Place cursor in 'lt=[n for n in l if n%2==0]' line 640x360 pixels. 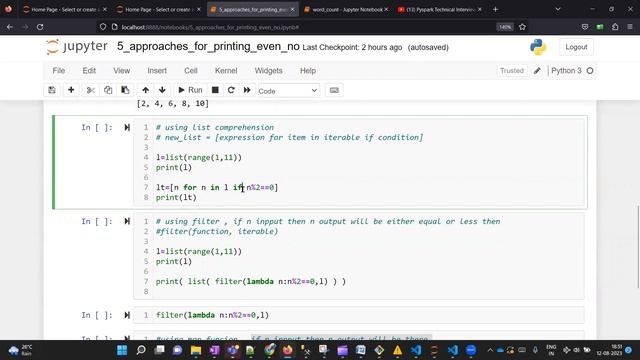click(217, 187)
